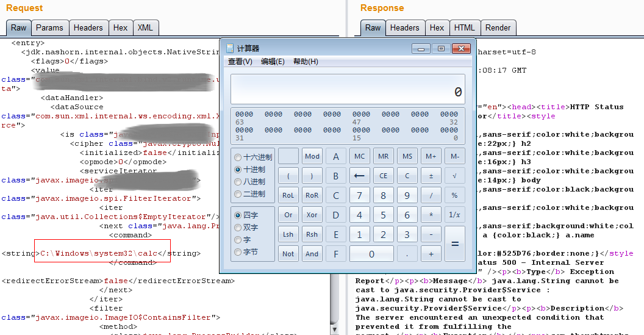644x335 pixels.
Task: Click the right parenthesis button
Action: pyautogui.click(x=312, y=176)
